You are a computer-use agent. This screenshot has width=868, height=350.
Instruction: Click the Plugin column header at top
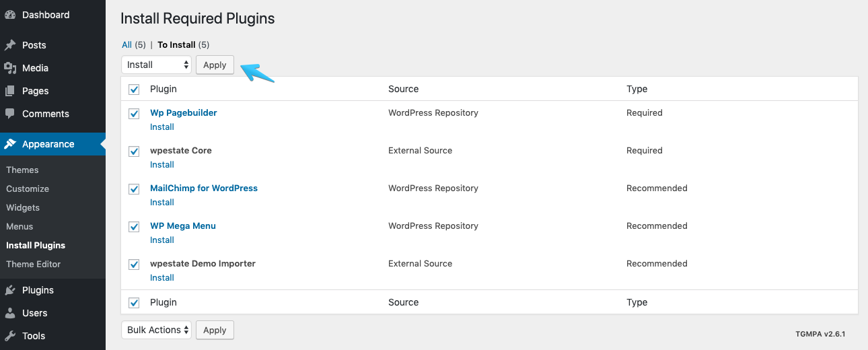(164, 89)
